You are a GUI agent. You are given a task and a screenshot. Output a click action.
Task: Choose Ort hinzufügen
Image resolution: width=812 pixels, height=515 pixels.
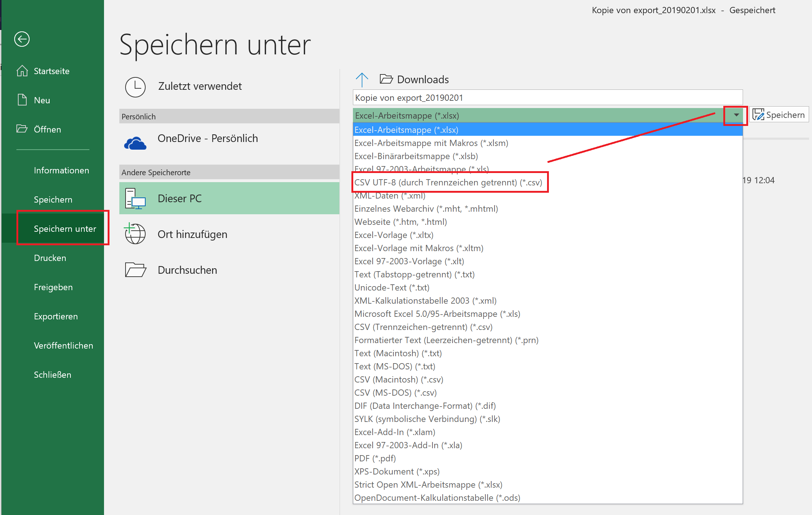tap(229, 234)
